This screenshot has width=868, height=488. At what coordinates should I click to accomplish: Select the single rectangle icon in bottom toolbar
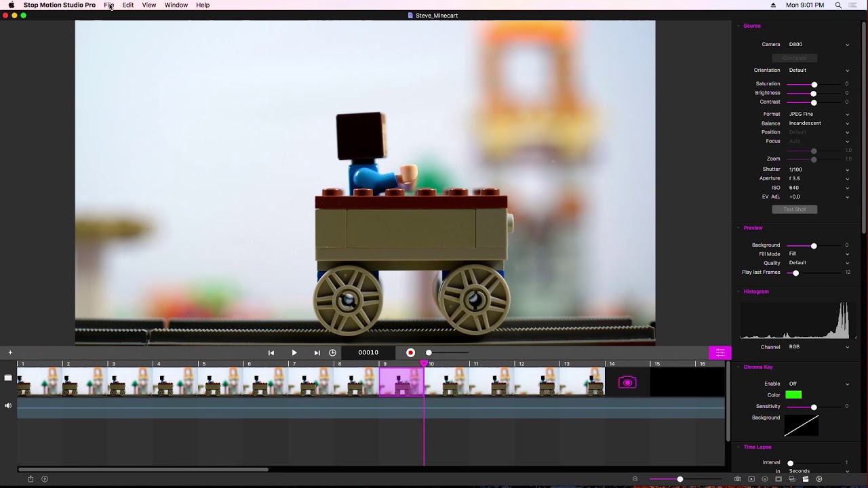[778, 479]
